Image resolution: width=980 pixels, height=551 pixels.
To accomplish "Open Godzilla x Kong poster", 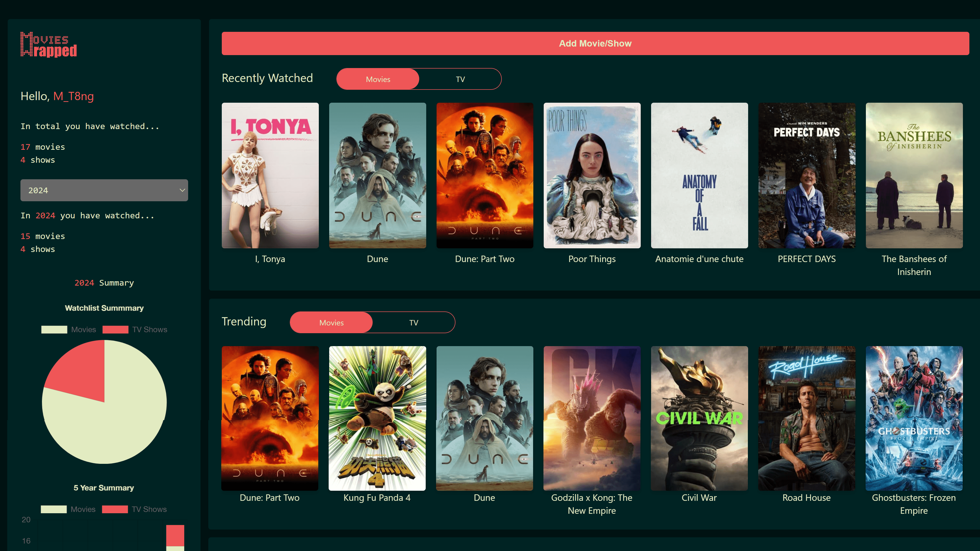I will 592,418.
